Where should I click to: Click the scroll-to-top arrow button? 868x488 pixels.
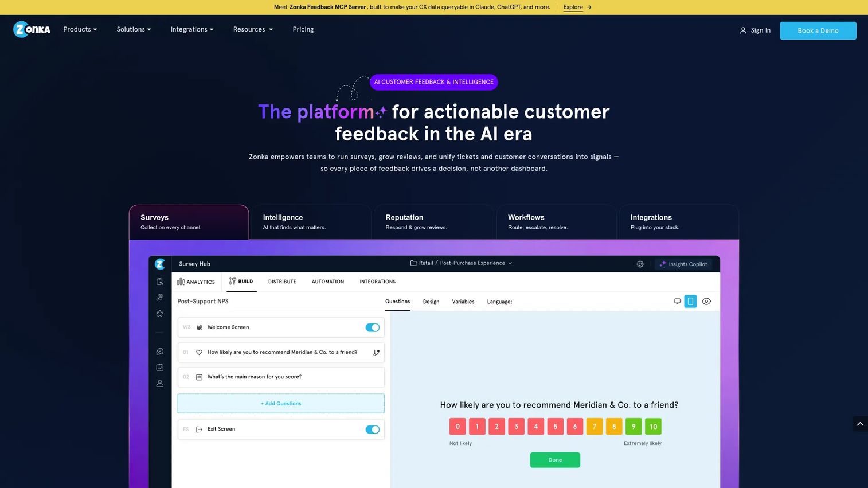[x=860, y=424]
